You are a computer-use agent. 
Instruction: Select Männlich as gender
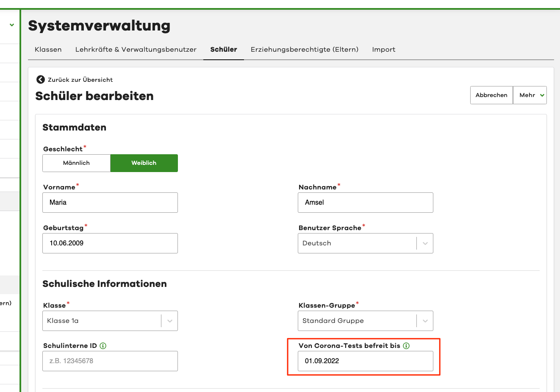(76, 163)
